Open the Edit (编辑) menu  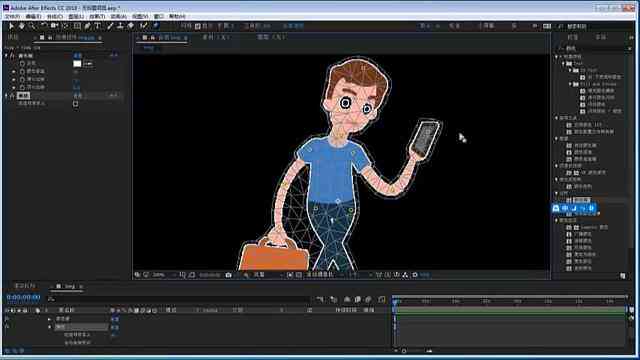pyautogui.click(x=33, y=16)
